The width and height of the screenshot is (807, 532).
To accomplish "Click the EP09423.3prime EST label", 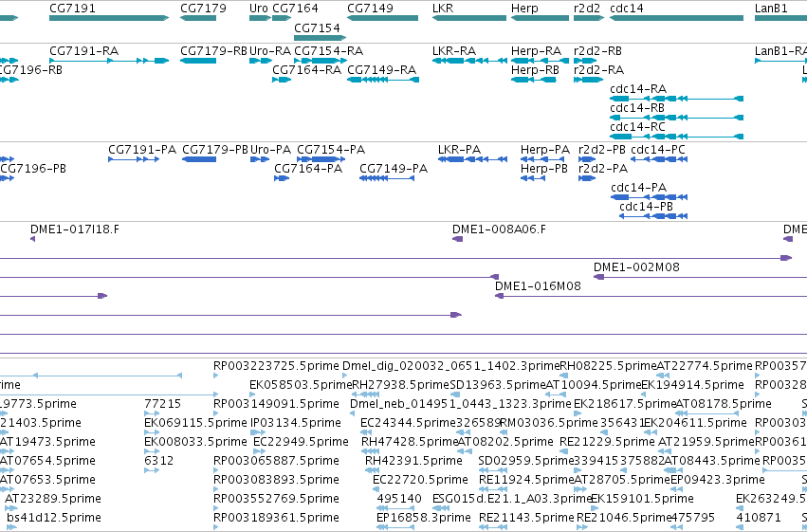I will click(x=718, y=480).
